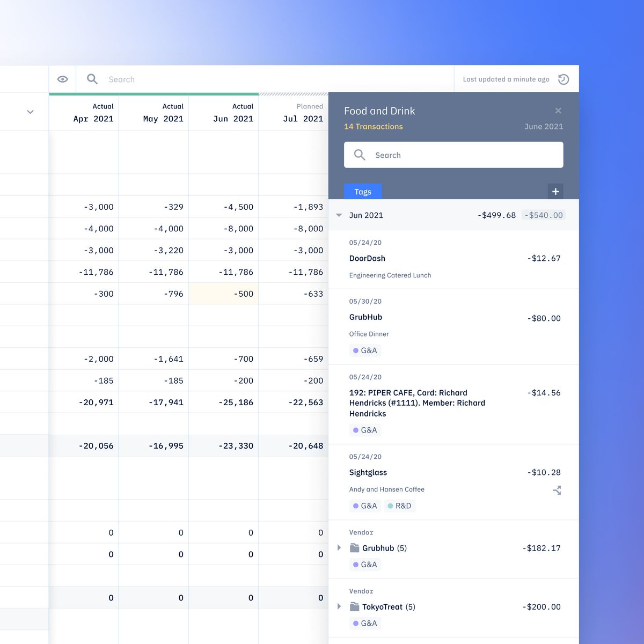
Task: Open the DoorDash transaction
Action: 453,260
